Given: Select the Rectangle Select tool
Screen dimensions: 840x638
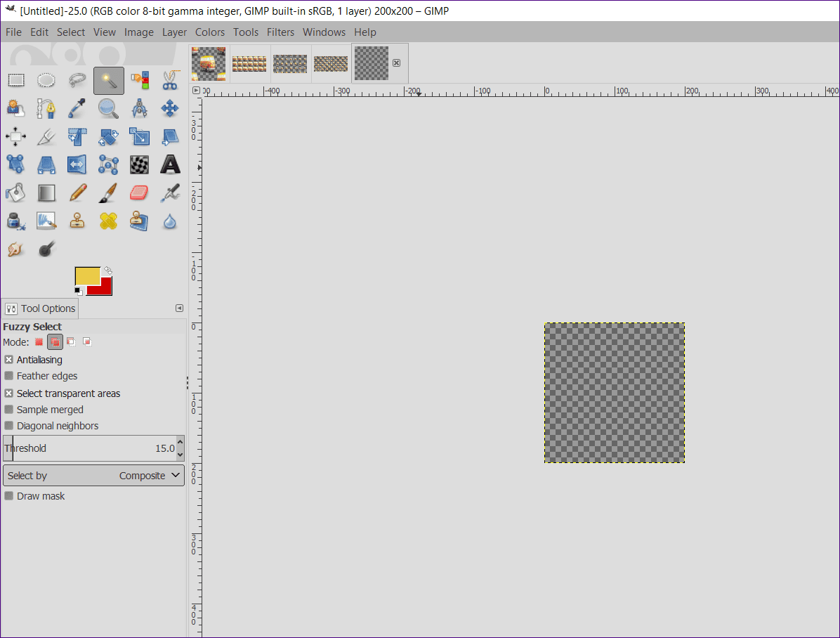Looking at the screenshot, I should coord(16,80).
